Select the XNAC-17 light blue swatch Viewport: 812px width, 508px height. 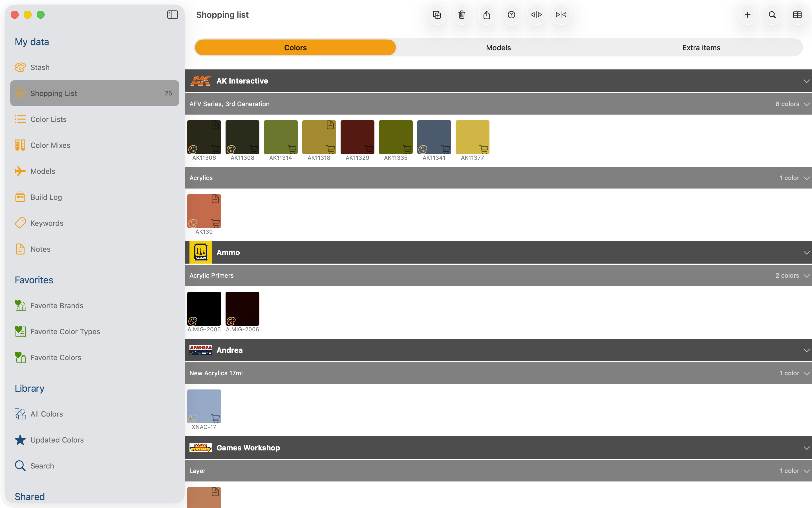(204, 406)
